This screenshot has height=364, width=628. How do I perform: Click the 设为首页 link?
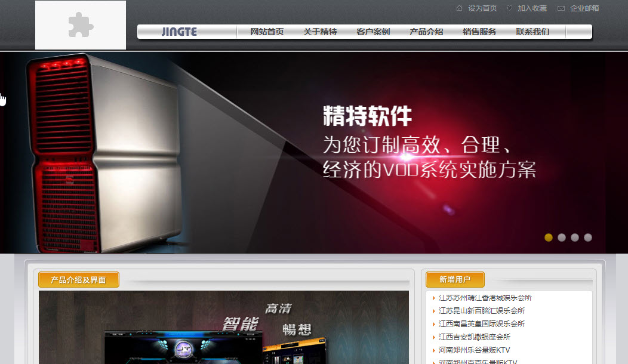pyautogui.click(x=482, y=8)
